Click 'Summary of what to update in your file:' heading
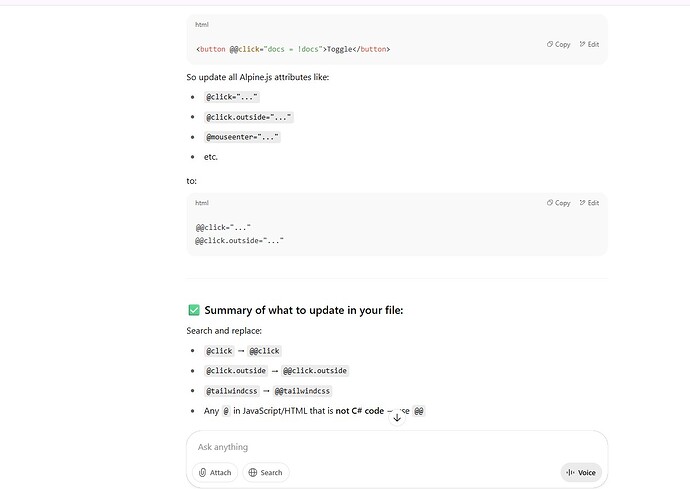The image size is (690, 489). click(304, 310)
